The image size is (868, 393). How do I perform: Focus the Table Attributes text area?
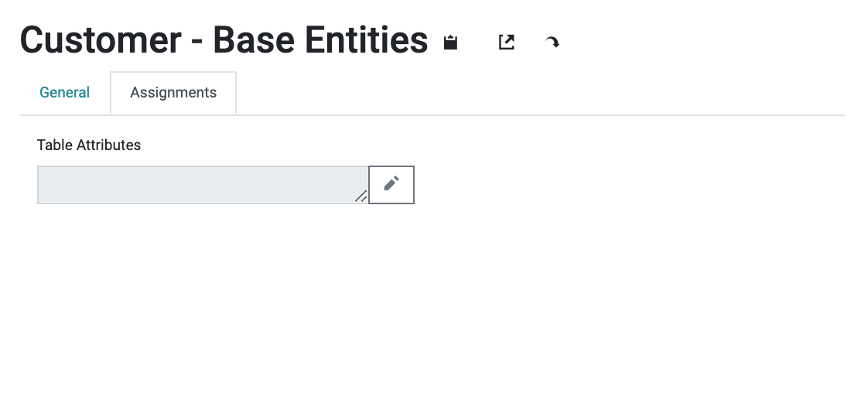(x=203, y=185)
